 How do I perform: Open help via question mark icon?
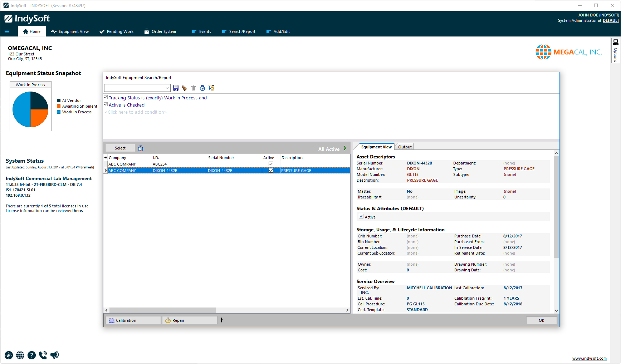coord(32,355)
